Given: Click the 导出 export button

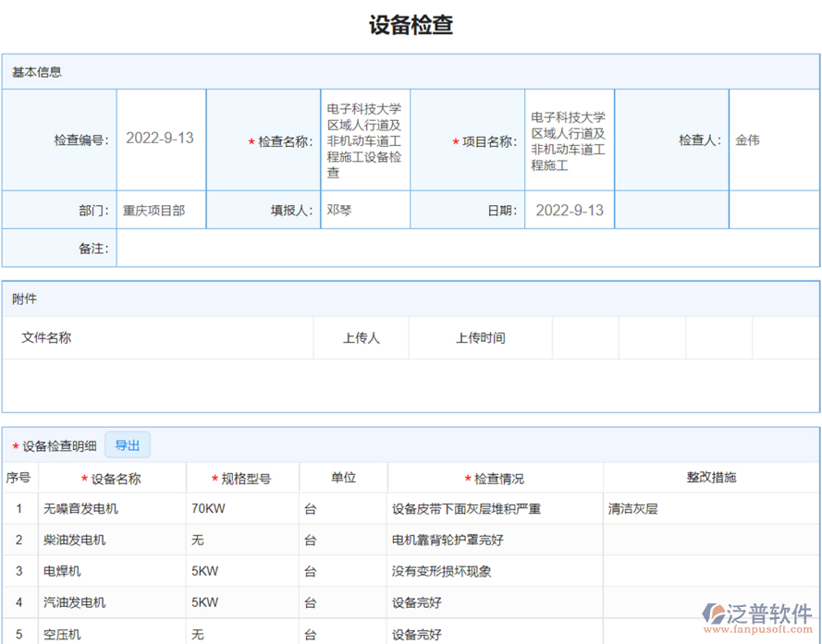Looking at the screenshot, I should tap(128, 444).
